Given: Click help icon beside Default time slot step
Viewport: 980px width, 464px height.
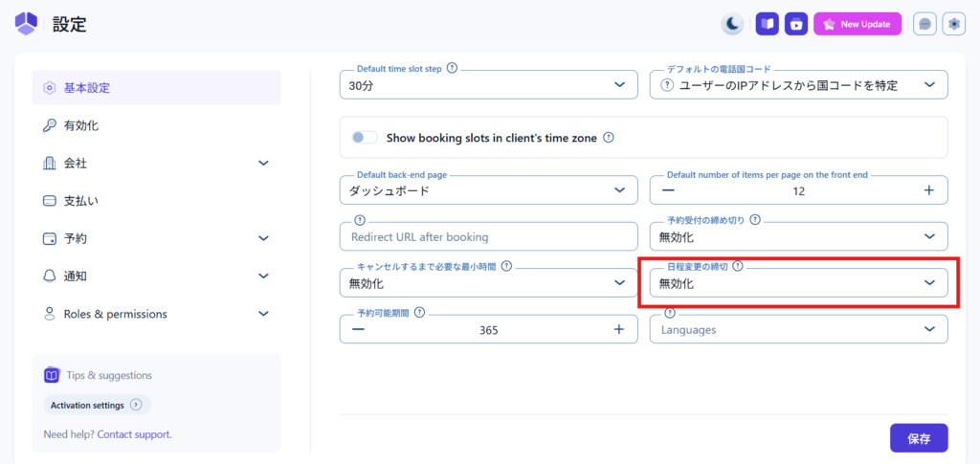Looking at the screenshot, I should coord(452,69).
